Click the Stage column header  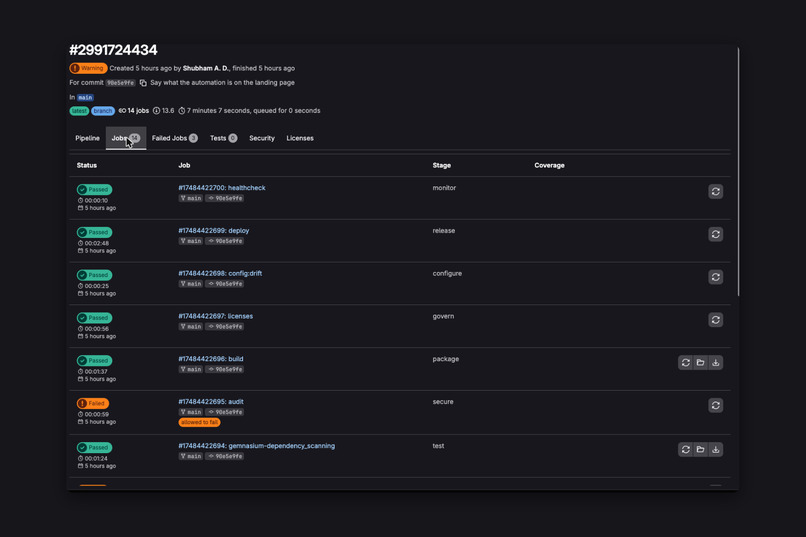pyautogui.click(x=442, y=165)
